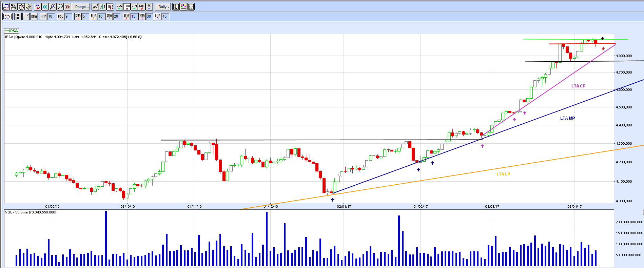Viewport: 644px width, 268px height.
Task: Toggle the DMA indicator
Action: pos(34,17)
